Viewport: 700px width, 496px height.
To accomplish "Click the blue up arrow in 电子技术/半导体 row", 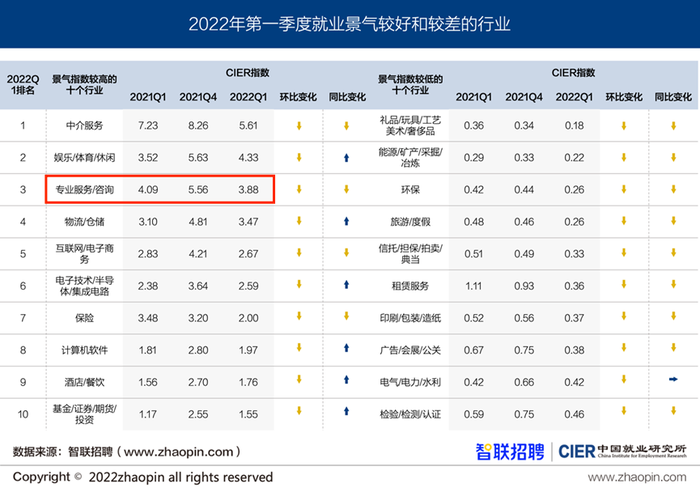I will click(x=345, y=285).
